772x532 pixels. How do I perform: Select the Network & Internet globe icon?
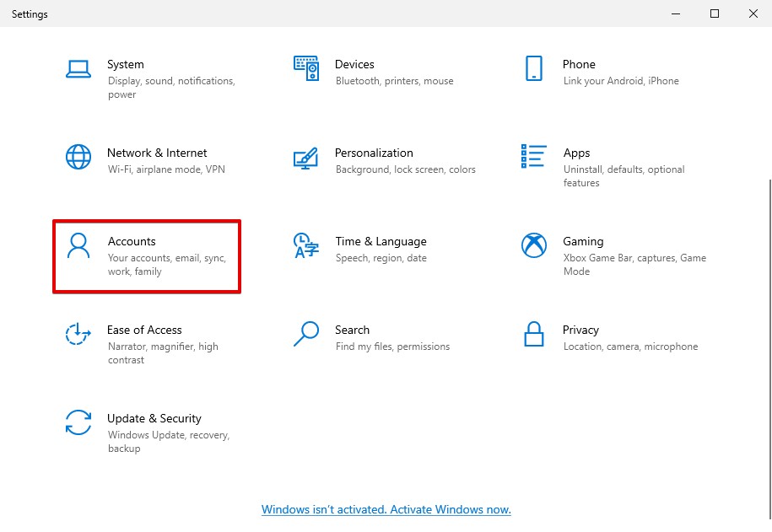click(78, 157)
